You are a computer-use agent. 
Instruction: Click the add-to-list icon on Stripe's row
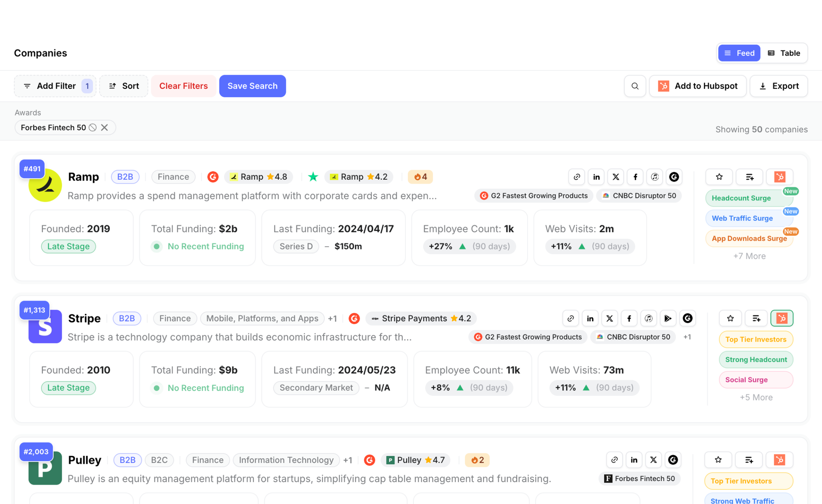pyautogui.click(x=756, y=318)
